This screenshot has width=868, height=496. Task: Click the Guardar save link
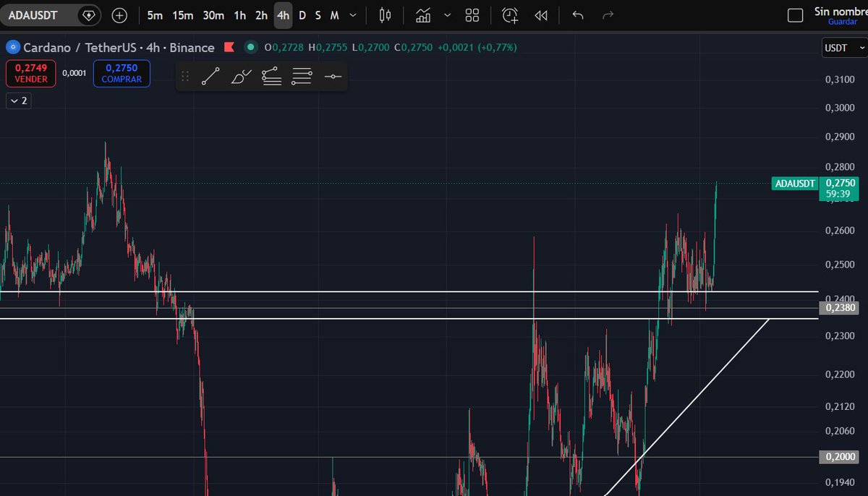[x=843, y=22]
